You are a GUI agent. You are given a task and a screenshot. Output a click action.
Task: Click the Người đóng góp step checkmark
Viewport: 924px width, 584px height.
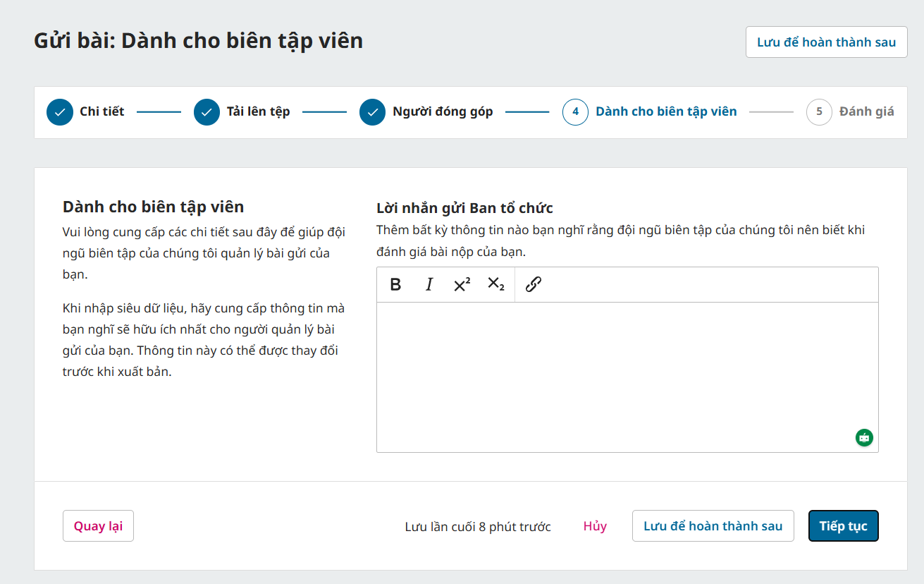coord(373,112)
